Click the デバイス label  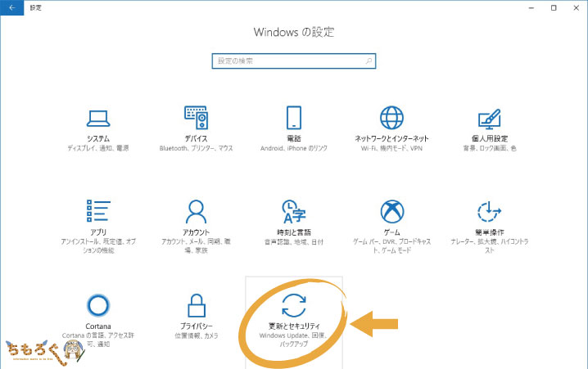[x=196, y=138]
